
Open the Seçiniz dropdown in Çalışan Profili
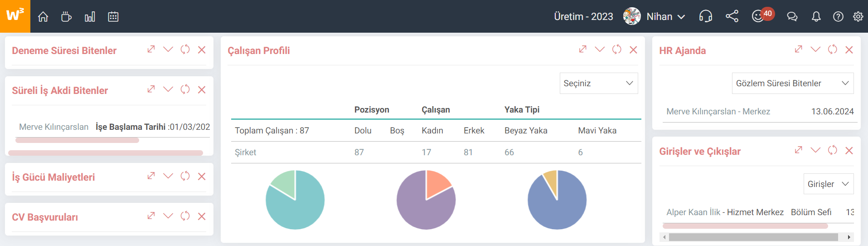coord(599,84)
